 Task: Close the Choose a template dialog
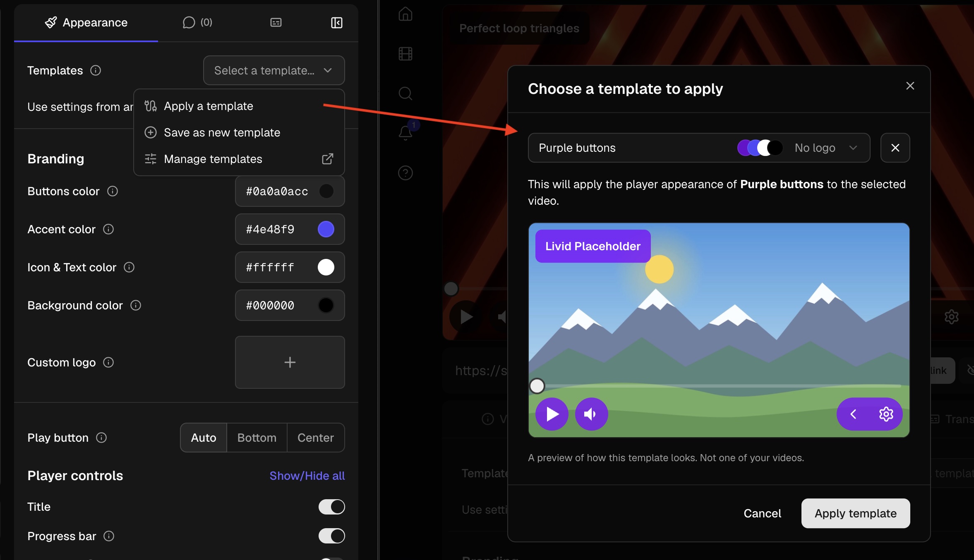click(910, 86)
